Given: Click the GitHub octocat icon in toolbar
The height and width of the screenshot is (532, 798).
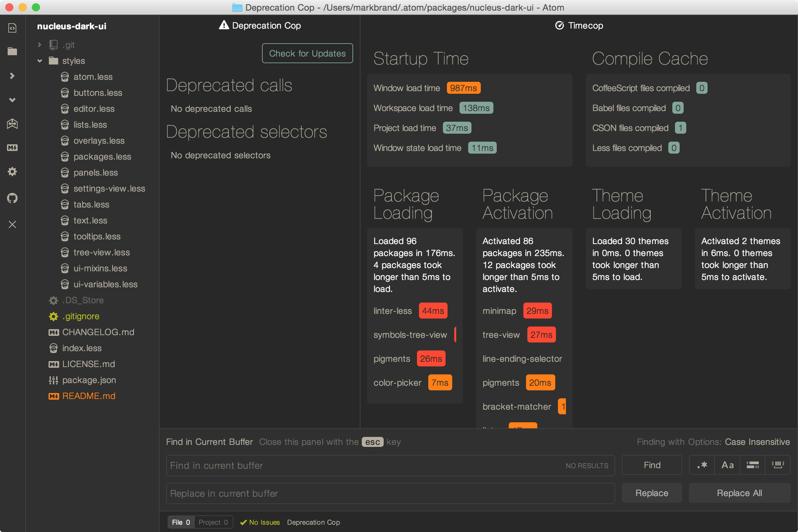Looking at the screenshot, I should point(12,198).
